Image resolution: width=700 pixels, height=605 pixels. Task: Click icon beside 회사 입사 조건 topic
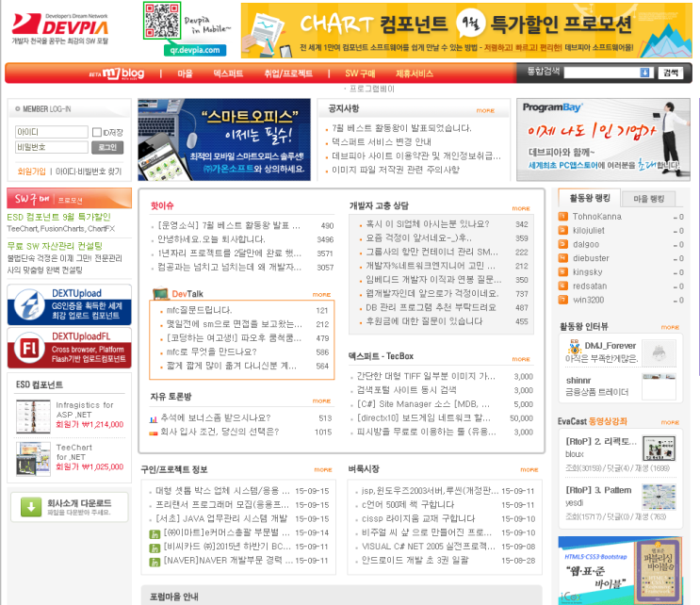click(x=154, y=433)
